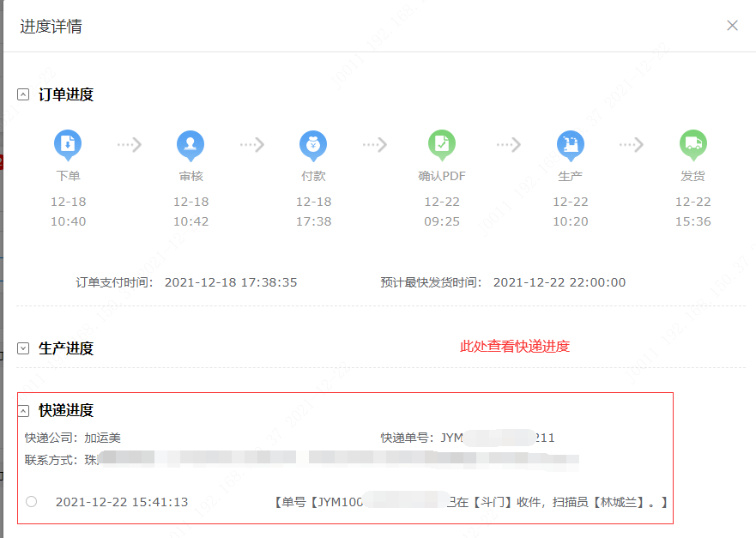The width and height of the screenshot is (756, 538).
Task: Click the 预计最快发货时间 value
Action: (x=559, y=282)
